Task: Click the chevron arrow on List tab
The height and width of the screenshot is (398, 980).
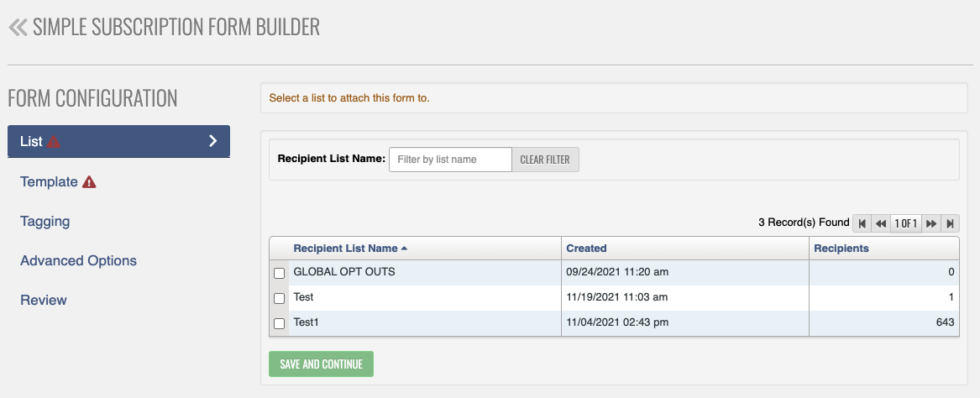Action: [x=213, y=141]
